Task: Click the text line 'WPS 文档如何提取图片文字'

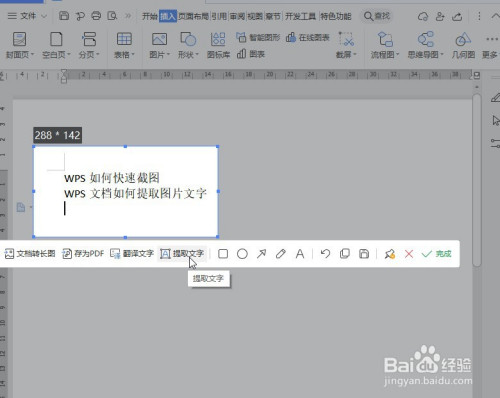Action: click(135, 193)
